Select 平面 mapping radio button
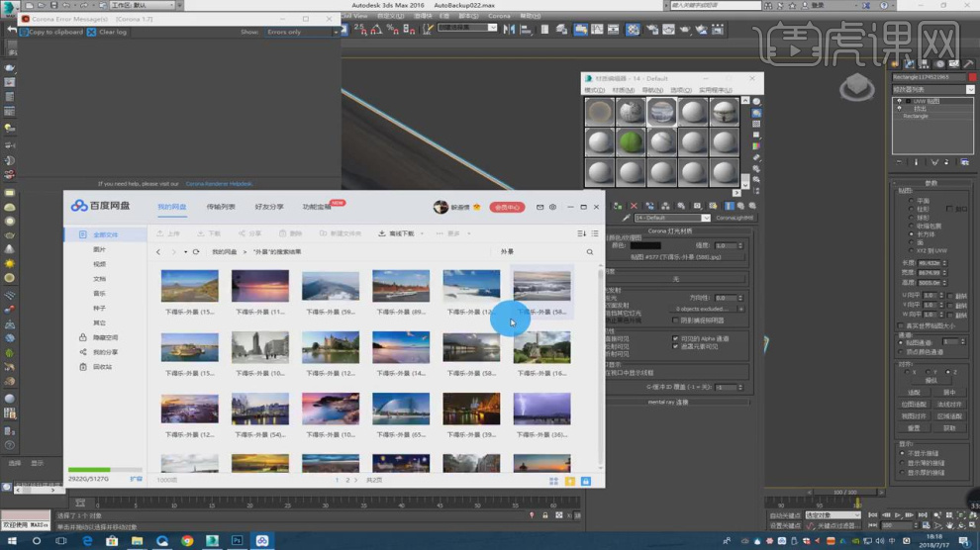980x550 pixels. (912, 201)
